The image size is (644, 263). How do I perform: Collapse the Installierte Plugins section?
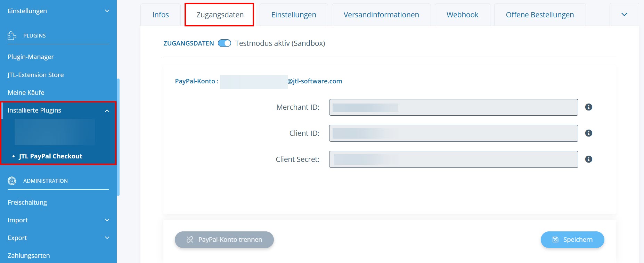click(107, 110)
